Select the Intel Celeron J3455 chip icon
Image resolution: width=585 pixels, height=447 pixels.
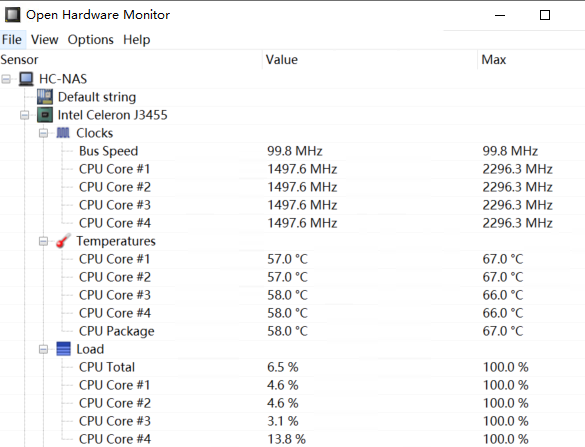[x=45, y=115]
